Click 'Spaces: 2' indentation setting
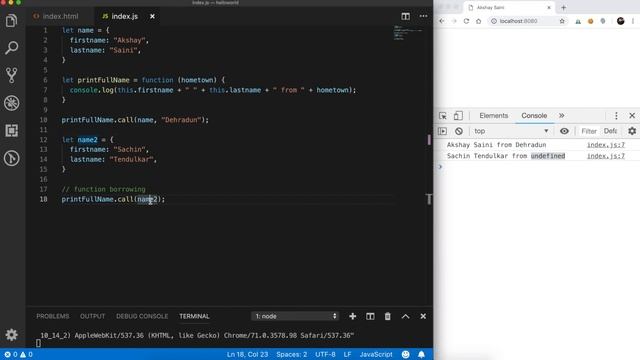Viewport: 640px width, 360px height. tap(291, 354)
